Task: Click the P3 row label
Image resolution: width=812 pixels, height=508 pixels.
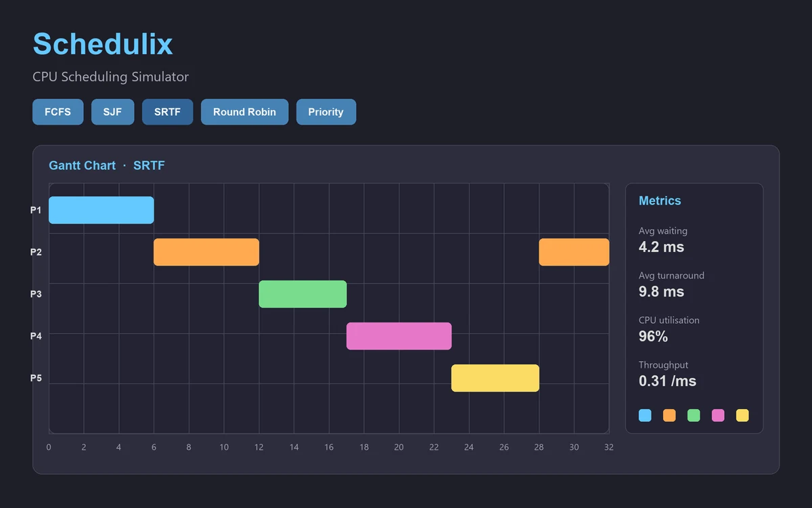Action: tap(36, 294)
